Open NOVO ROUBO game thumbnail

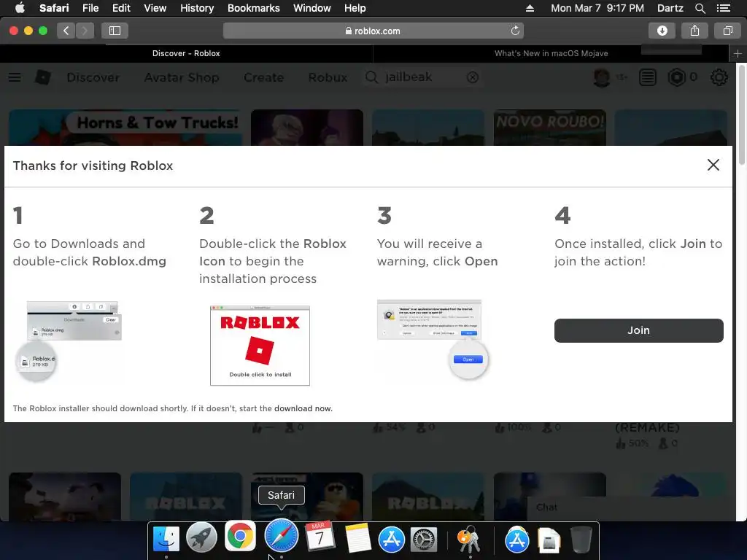click(550, 128)
